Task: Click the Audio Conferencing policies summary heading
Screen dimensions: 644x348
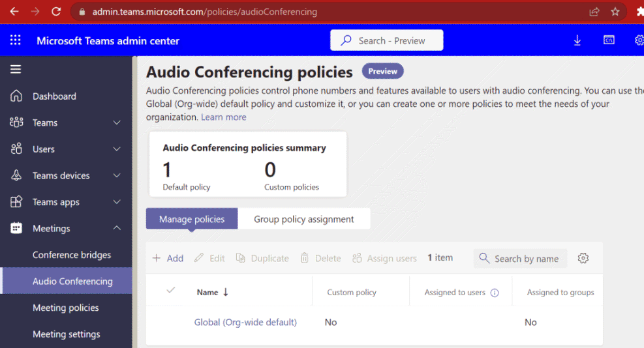Action: pos(245,148)
